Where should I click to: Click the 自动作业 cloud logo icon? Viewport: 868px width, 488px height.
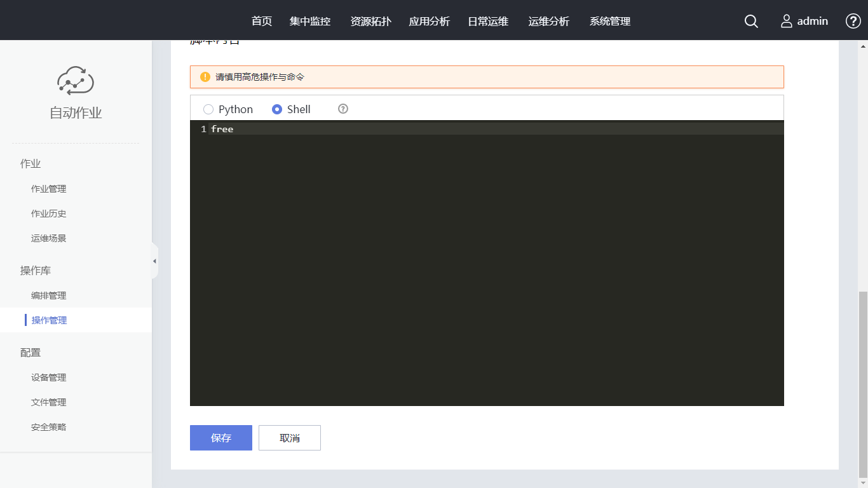[x=76, y=81]
